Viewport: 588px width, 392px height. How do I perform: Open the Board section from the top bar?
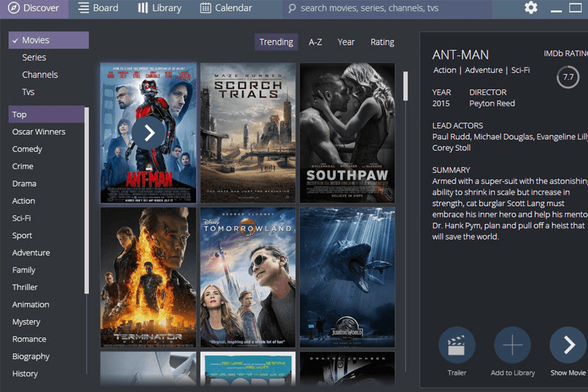click(98, 8)
